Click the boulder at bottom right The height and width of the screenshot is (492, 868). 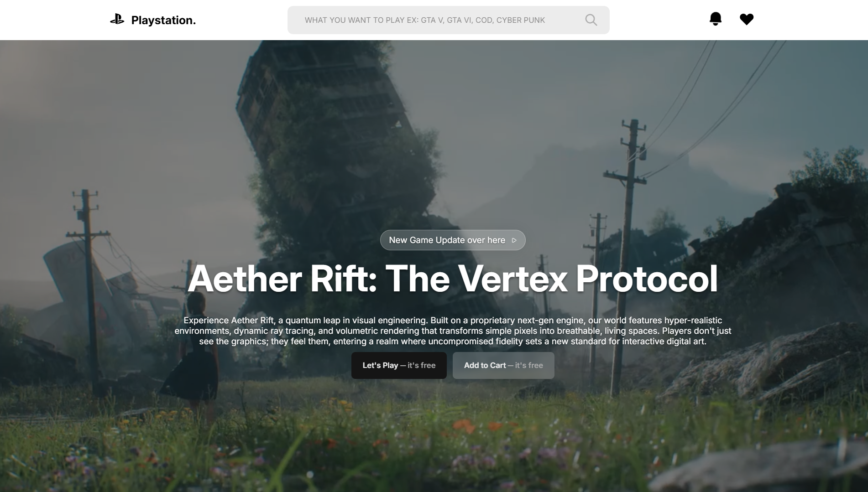pos(767,465)
